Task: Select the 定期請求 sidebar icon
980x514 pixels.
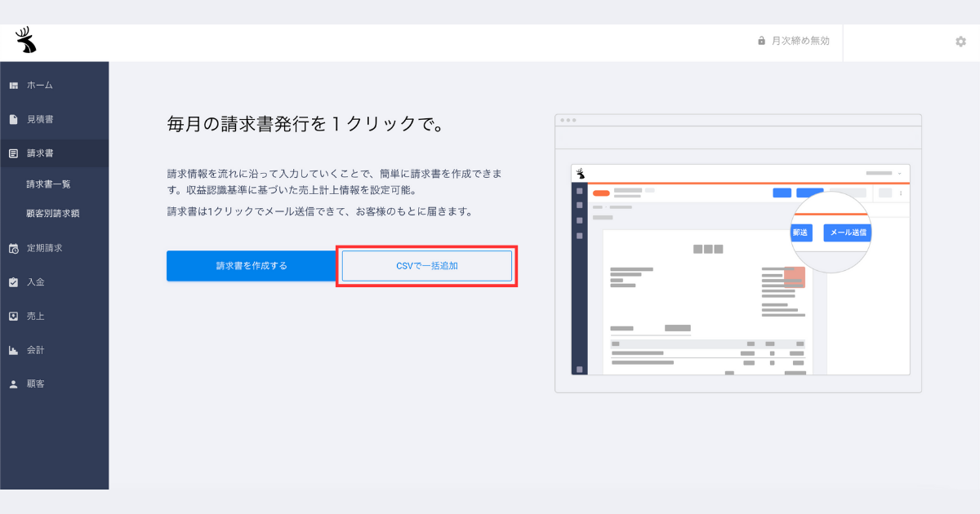Action: click(14, 248)
